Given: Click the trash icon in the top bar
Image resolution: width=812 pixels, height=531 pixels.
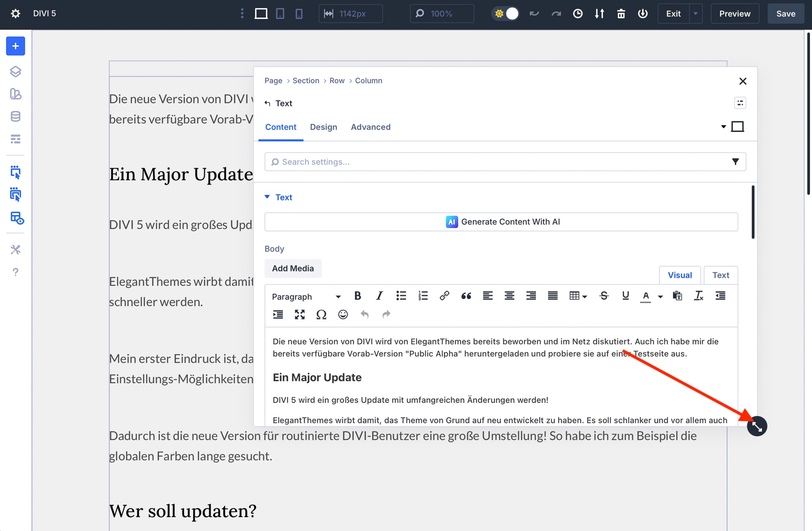Looking at the screenshot, I should tap(621, 14).
